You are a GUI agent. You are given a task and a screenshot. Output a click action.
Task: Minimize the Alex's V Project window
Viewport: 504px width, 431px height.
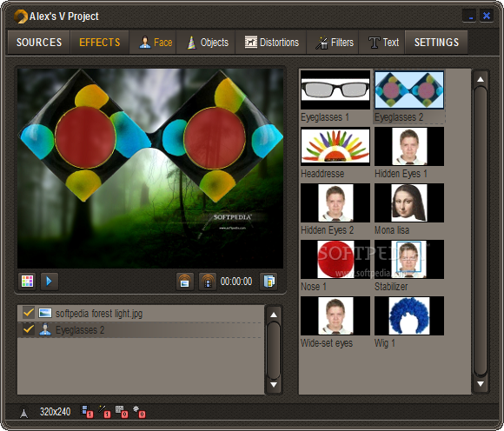pos(469,16)
